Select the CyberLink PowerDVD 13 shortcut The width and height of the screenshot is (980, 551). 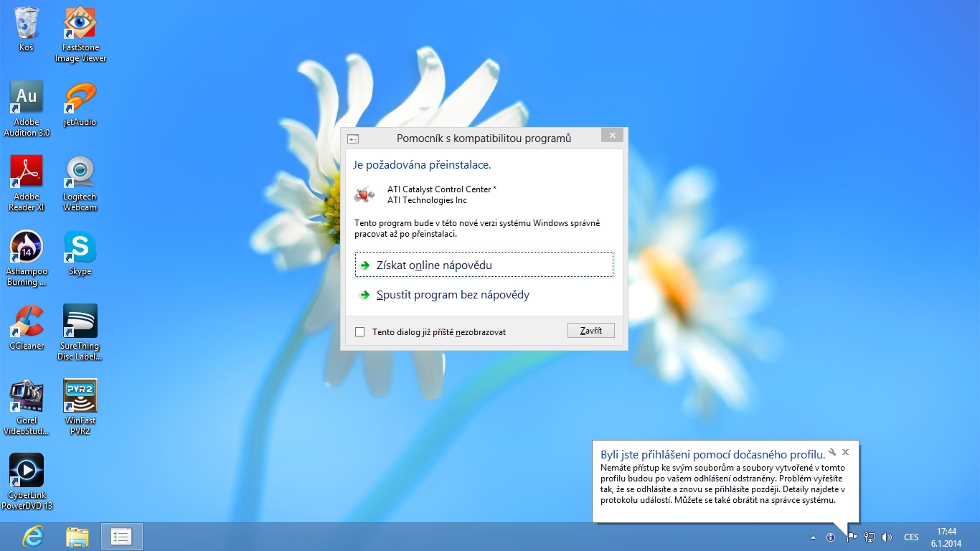point(27,482)
